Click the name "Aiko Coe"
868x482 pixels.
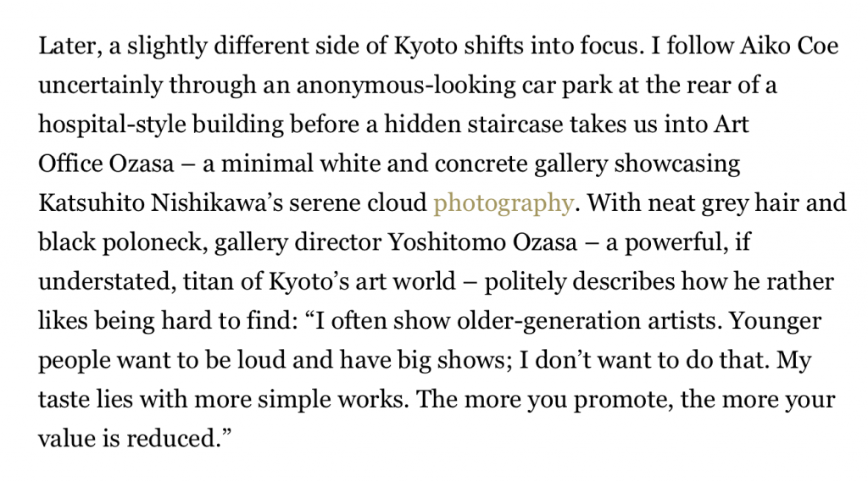point(789,46)
